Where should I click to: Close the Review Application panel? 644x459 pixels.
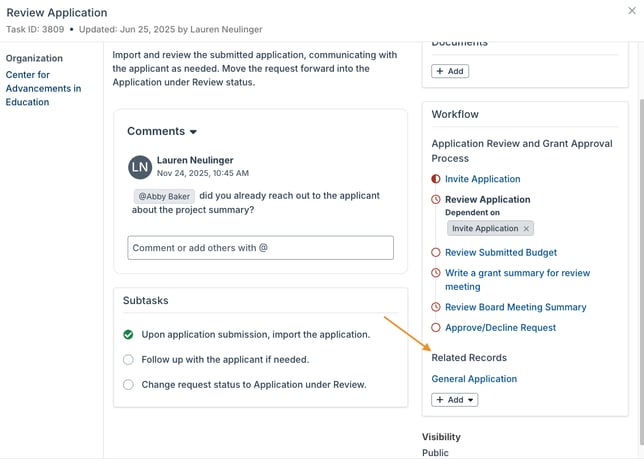(631, 10)
